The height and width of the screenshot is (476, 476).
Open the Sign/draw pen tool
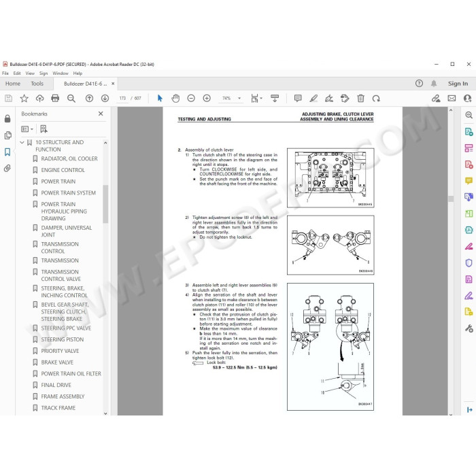329,99
